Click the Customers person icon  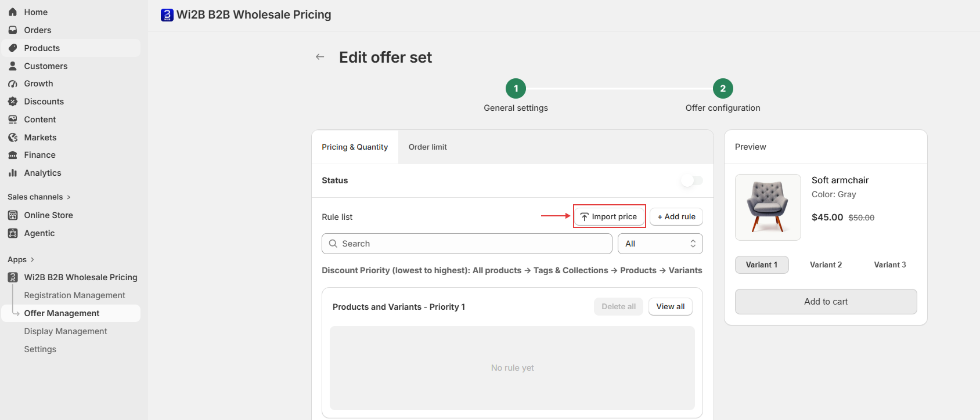(x=13, y=66)
